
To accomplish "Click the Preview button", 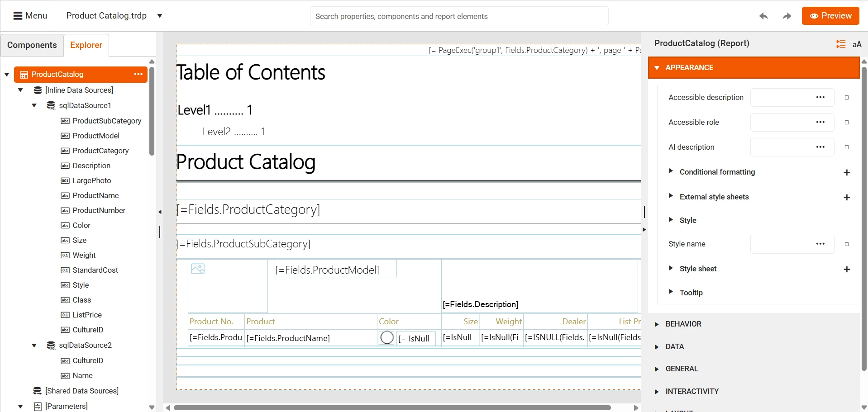I will coord(830,16).
